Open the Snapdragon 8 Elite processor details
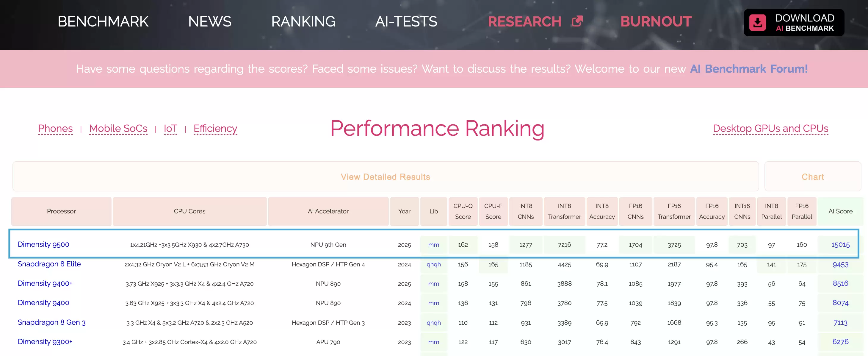Viewport: 868px width, 356px height. coord(49,264)
